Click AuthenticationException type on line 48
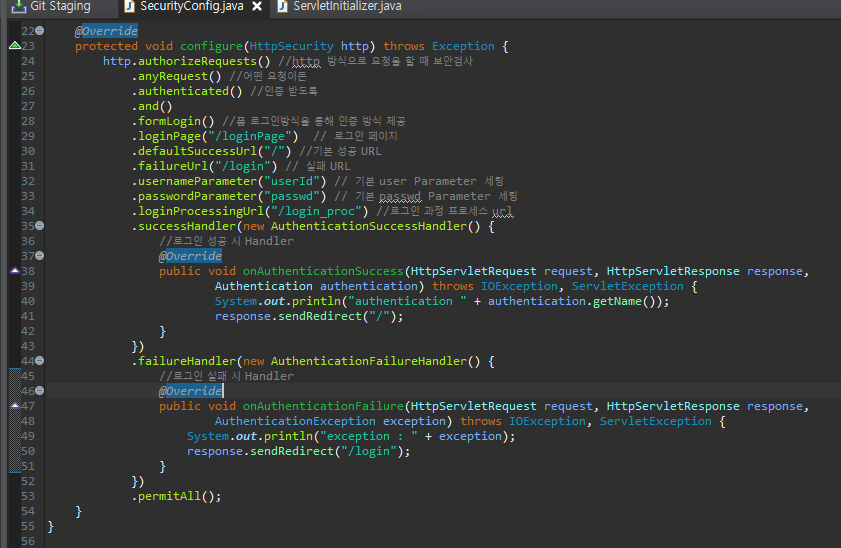Image resolution: width=841 pixels, height=548 pixels. coord(295,422)
